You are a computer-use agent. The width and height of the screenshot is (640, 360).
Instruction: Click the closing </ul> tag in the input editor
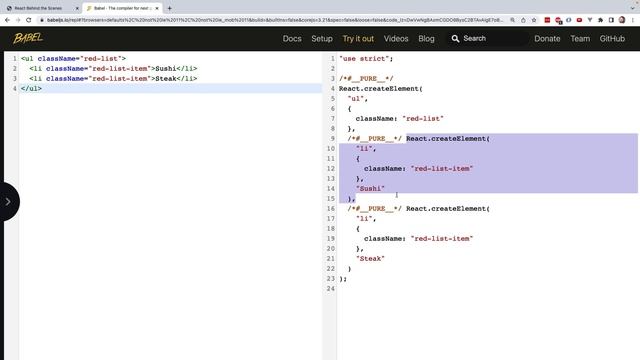coord(31,89)
